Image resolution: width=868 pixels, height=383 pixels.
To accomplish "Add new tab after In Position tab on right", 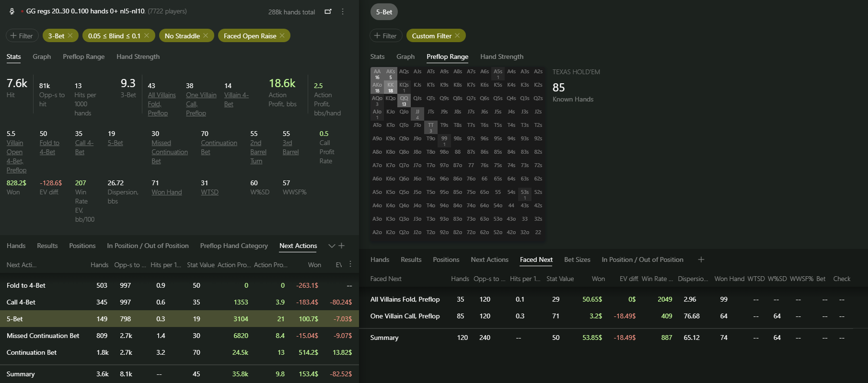I will 701,259.
